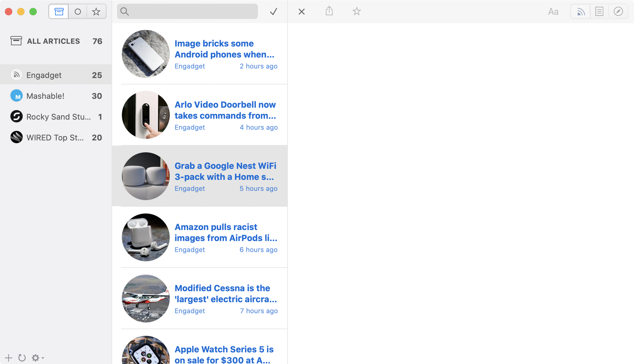The image size is (634, 364).
Task: Click the Engadget RSS feed icon
Action: 17,75
